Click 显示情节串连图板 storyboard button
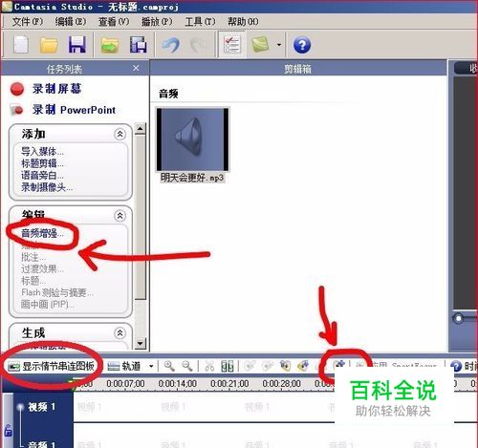478x448 pixels. click(52, 367)
